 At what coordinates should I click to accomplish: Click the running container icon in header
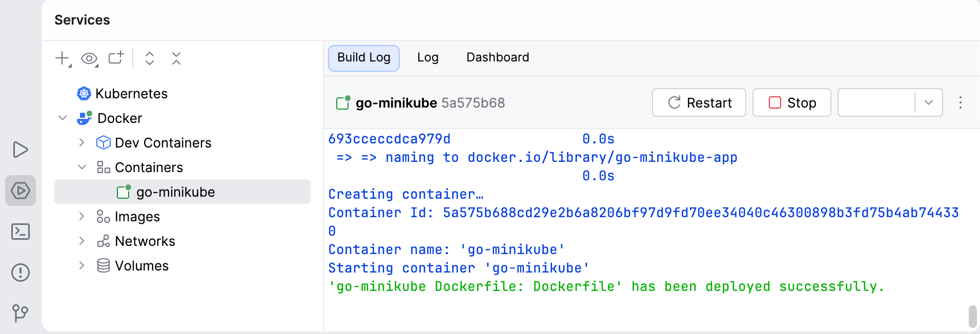(x=343, y=102)
